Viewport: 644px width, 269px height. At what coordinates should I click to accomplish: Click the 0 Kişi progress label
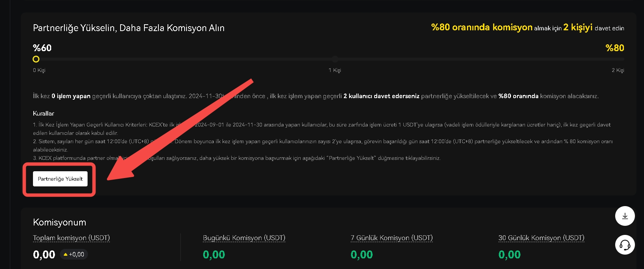click(39, 70)
